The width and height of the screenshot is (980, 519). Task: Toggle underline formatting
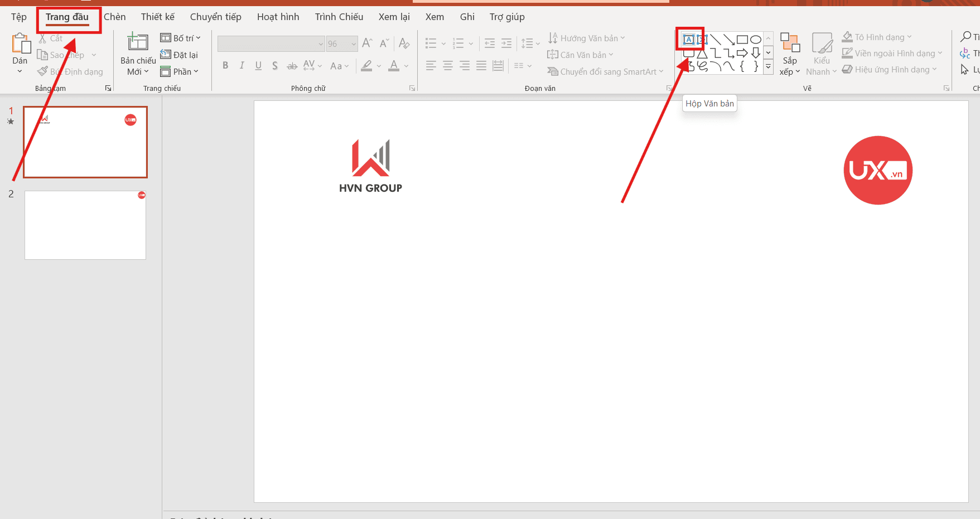[x=258, y=66]
